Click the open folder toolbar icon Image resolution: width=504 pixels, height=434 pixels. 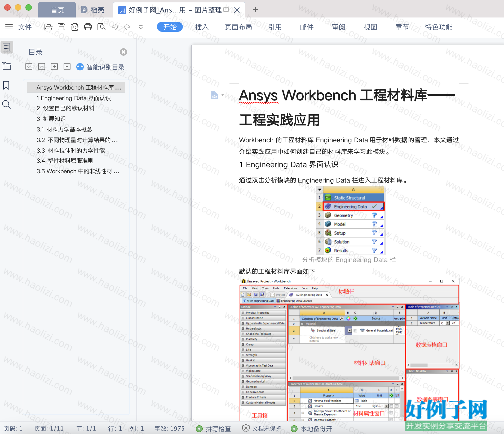(x=48, y=27)
